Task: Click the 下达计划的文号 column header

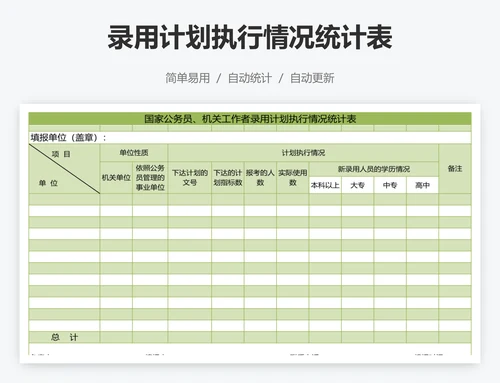Action: [190, 178]
